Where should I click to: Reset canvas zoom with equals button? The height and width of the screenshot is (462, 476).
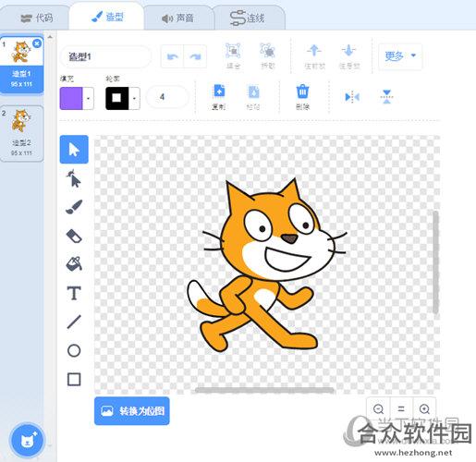[401, 409]
